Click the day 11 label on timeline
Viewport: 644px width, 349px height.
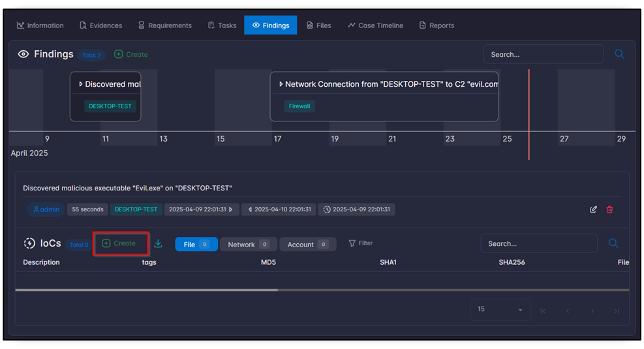click(106, 139)
